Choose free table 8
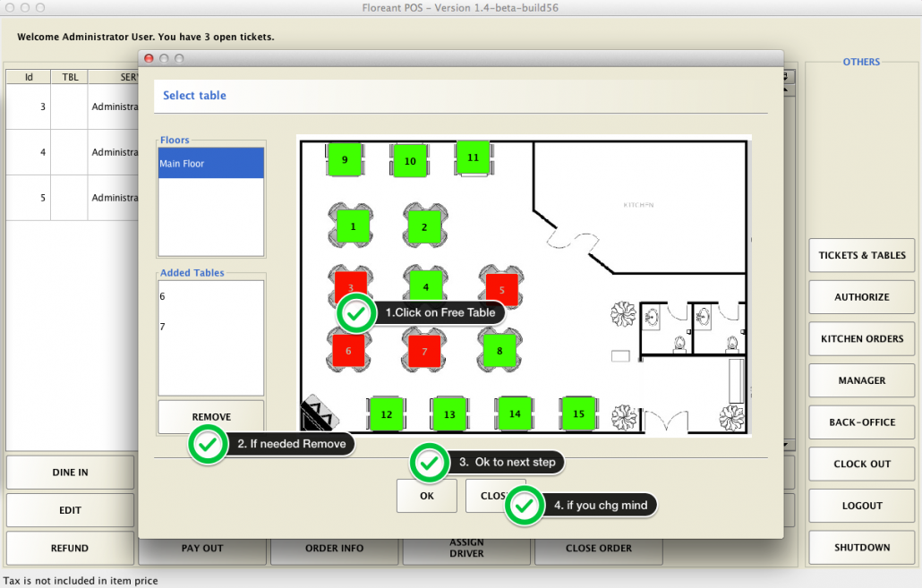Viewport: 922px width, 588px height. (x=499, y=351)
